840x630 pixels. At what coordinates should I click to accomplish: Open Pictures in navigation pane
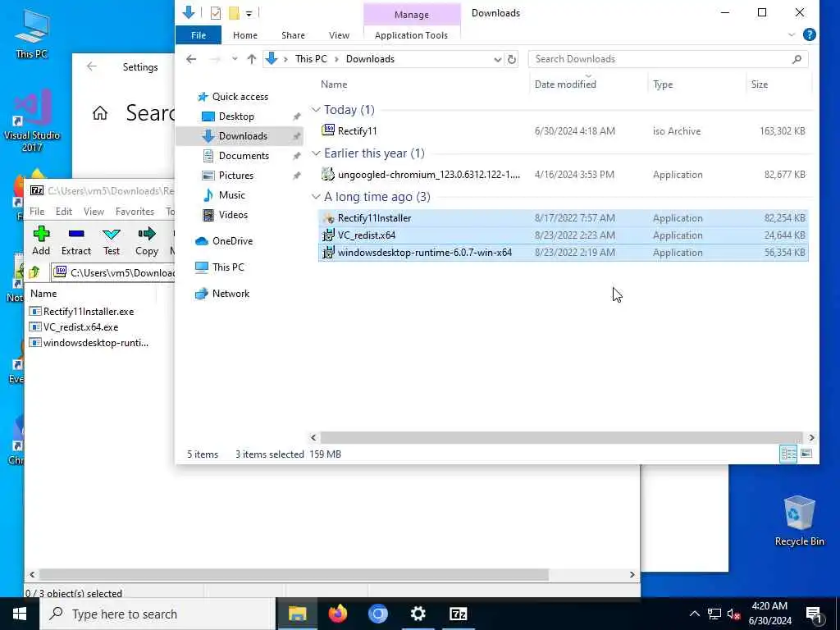(x=235, y=176)
